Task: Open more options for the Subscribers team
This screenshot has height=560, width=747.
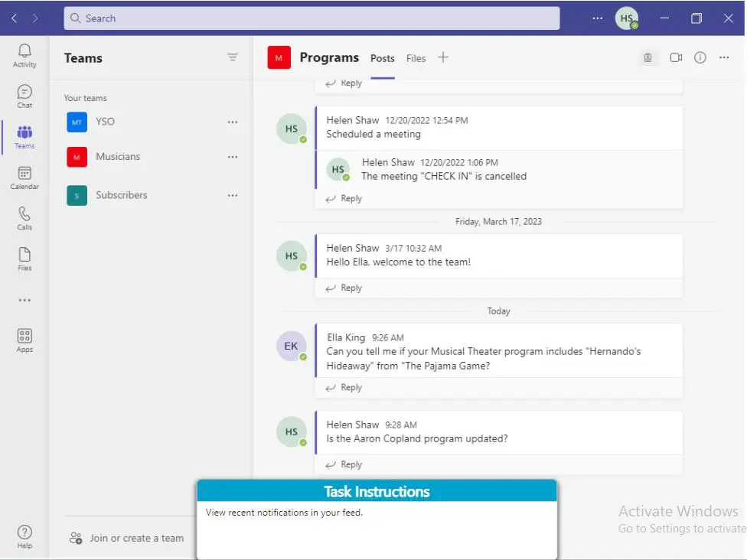Action: tap(233, 195)
